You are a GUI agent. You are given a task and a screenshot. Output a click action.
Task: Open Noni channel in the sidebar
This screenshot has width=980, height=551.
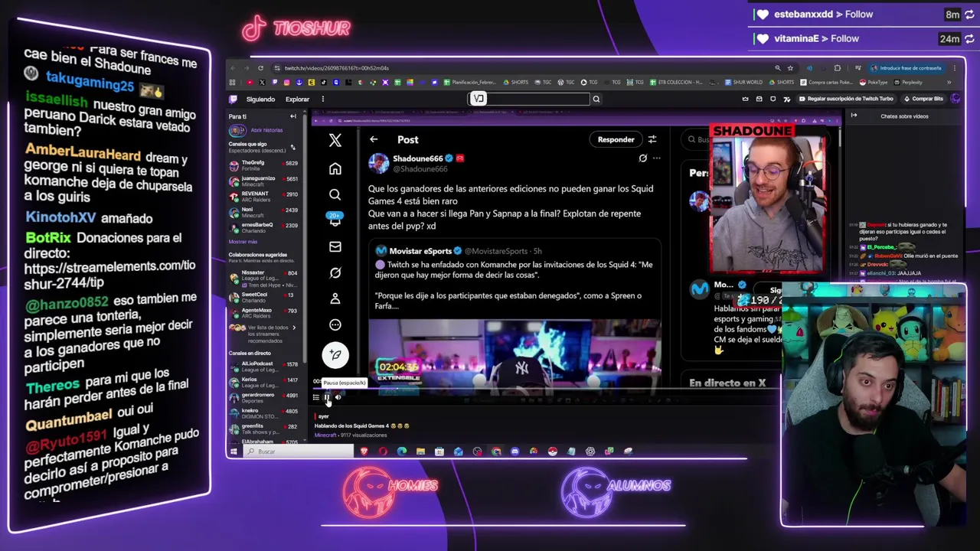tap(264, 212)
